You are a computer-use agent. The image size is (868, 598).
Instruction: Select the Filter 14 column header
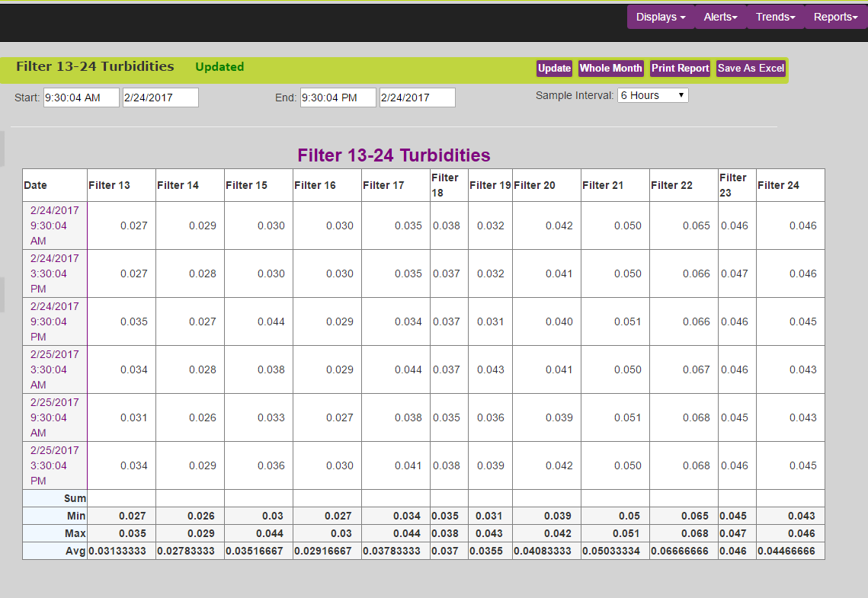click(x=191, y=185)
